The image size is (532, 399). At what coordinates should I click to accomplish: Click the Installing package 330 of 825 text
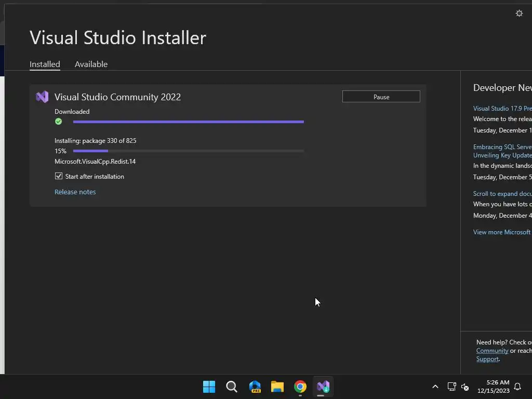coord(96,140)
